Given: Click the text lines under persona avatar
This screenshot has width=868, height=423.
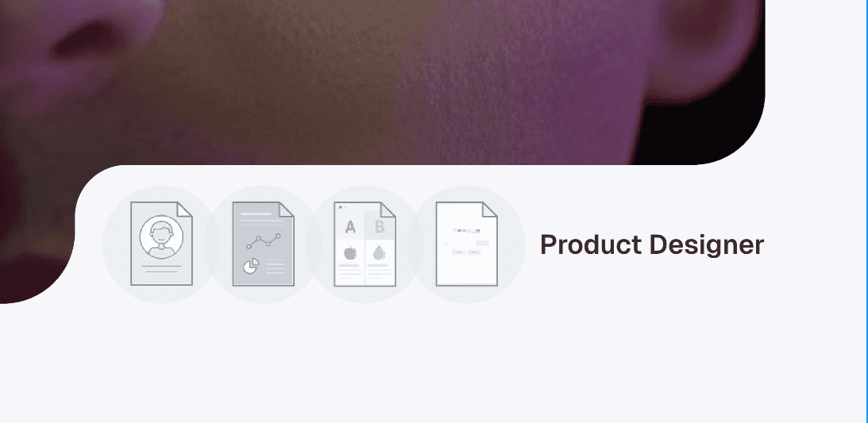Looking at the screenshot, I should [x=162, y=269].
